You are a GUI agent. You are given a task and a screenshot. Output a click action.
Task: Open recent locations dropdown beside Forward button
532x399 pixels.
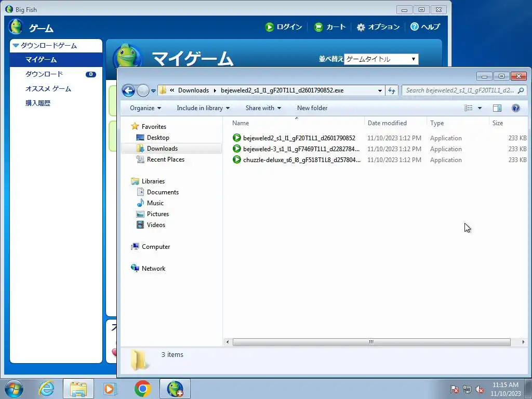click(x=153, y=91)
